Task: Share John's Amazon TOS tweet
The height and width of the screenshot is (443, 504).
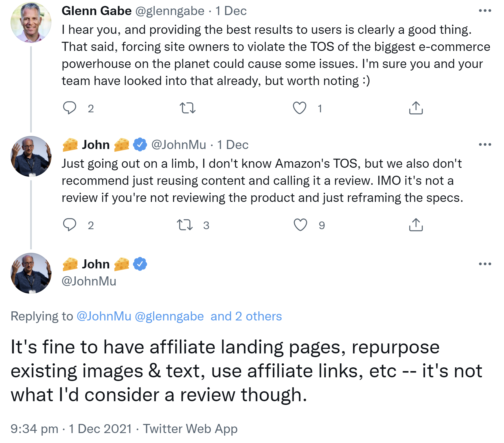Action: pos(416,225)
